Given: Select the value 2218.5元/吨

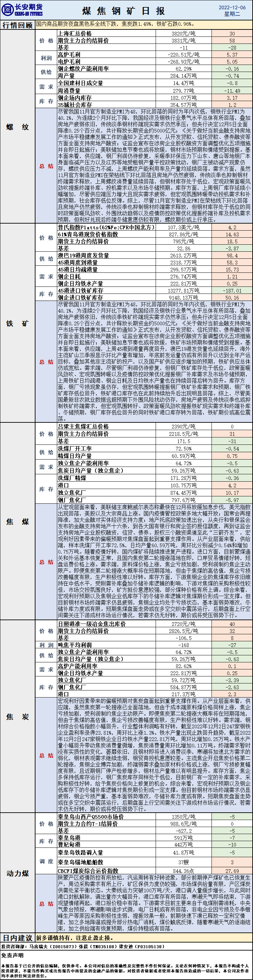Looking at the screenshot, I should coord(183,434).
